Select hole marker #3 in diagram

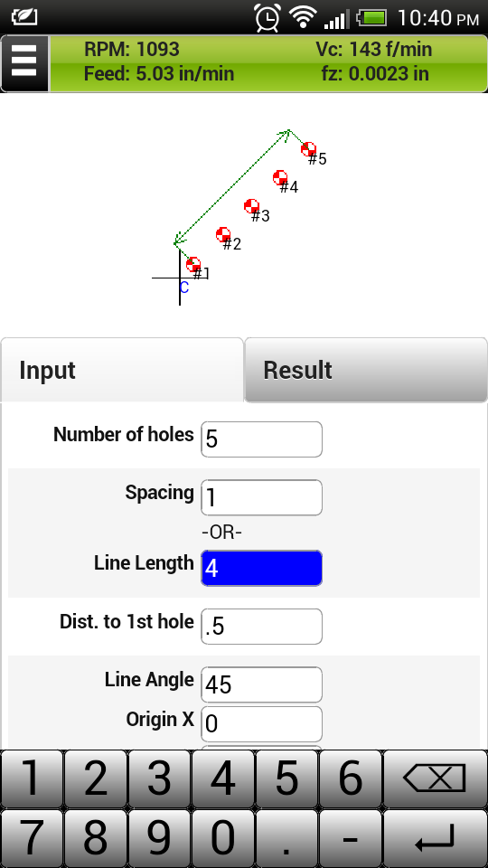tap(252, 206)
